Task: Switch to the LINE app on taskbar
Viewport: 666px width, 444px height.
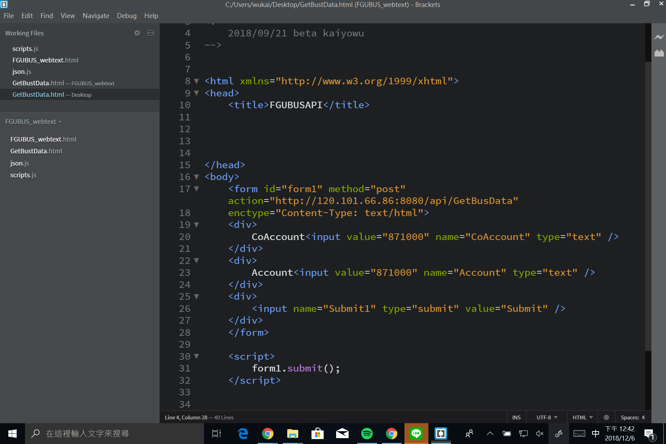Action: pyautogui.click(x=416, y=433)
